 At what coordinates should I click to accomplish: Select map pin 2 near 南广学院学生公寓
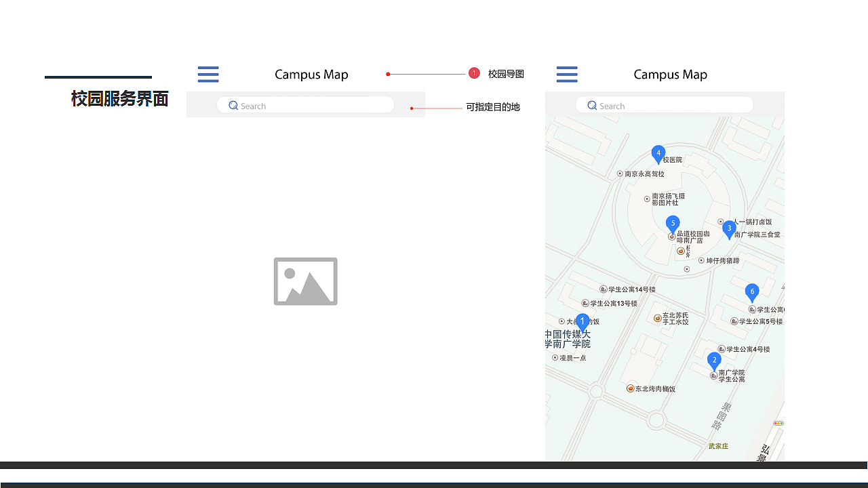coord(714,361)
